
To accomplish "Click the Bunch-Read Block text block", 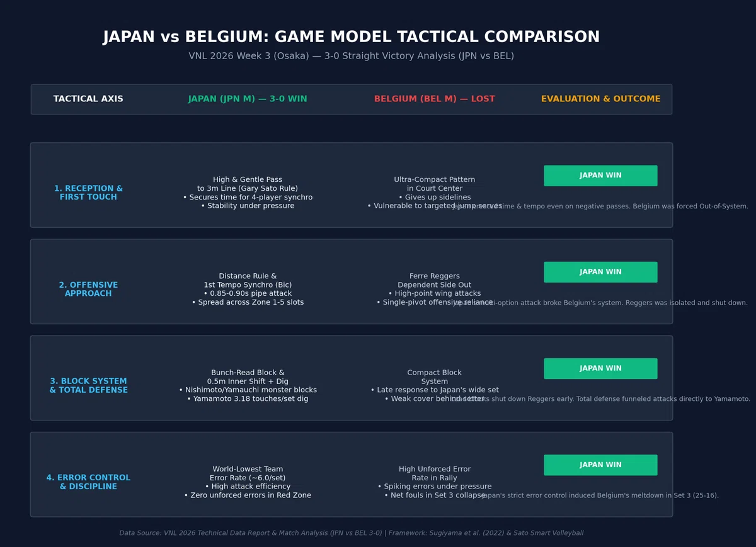I will (248, 385).
